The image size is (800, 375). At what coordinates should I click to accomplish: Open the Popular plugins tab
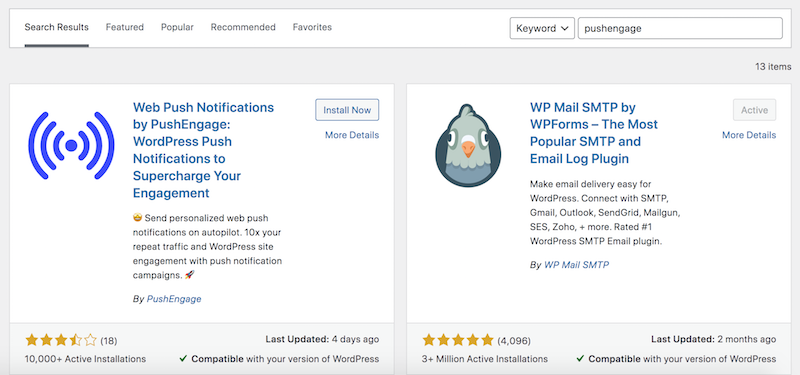pos(177,27)
